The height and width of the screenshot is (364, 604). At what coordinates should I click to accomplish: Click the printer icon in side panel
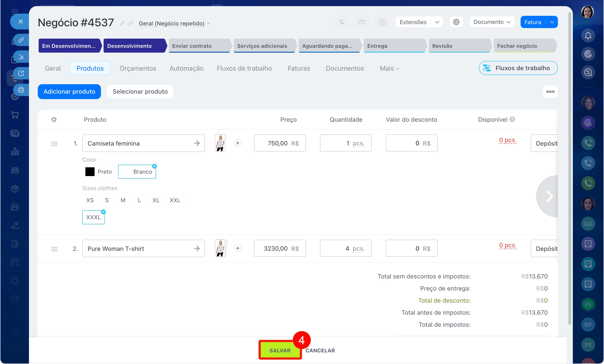click(21, 90)
